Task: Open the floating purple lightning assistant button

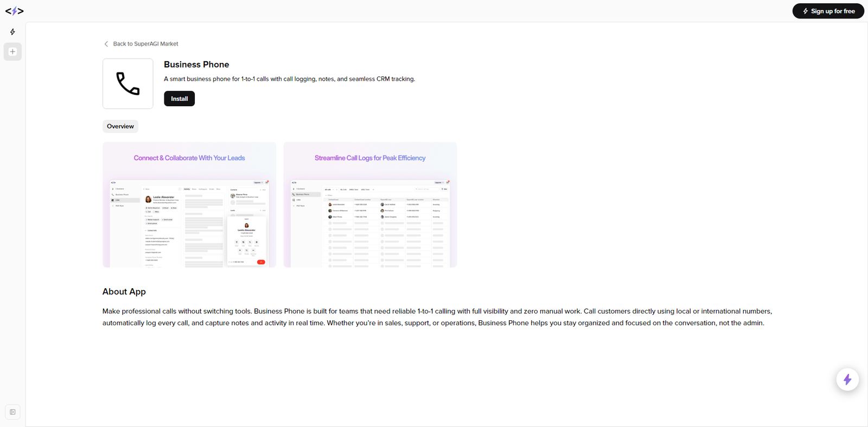Action: (847, 379)
